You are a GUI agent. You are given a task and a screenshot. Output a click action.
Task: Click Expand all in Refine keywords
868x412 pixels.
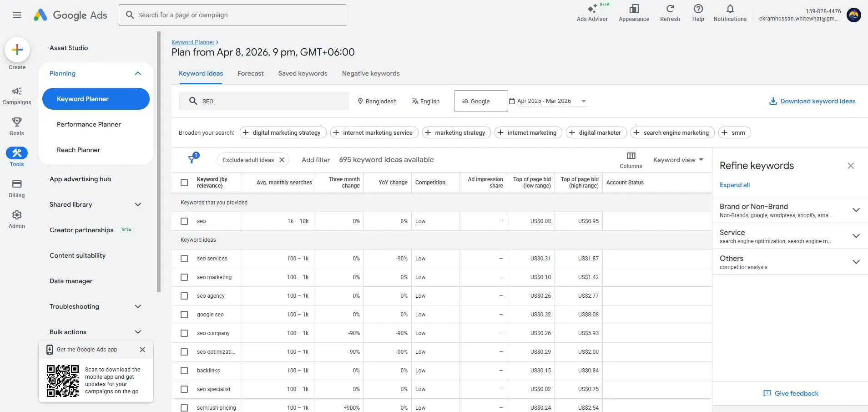click(x=735, y=185)
